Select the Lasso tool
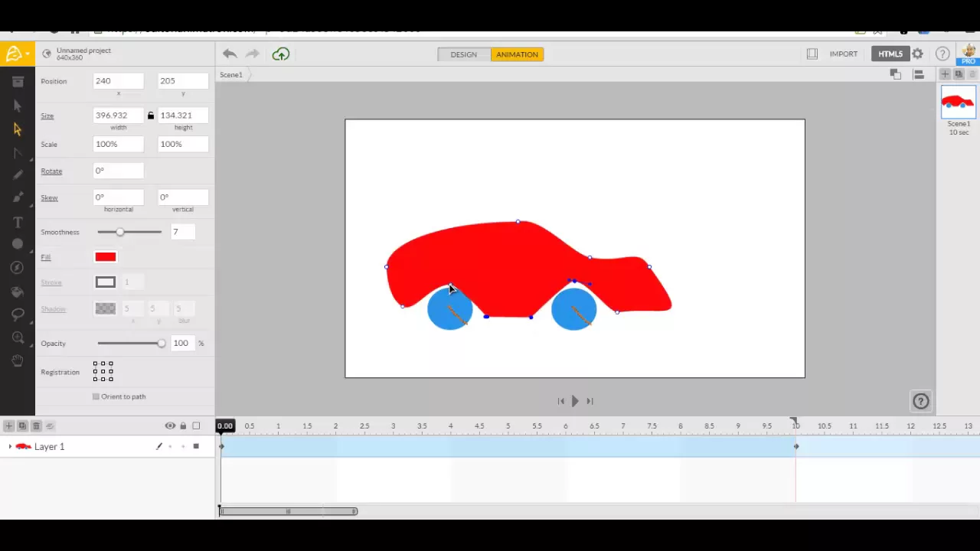980x551 pixels. pos(18,315)
